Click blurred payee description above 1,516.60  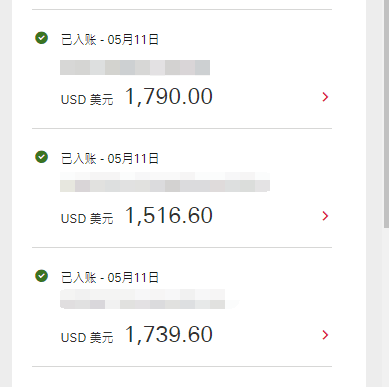coord(165,182)
